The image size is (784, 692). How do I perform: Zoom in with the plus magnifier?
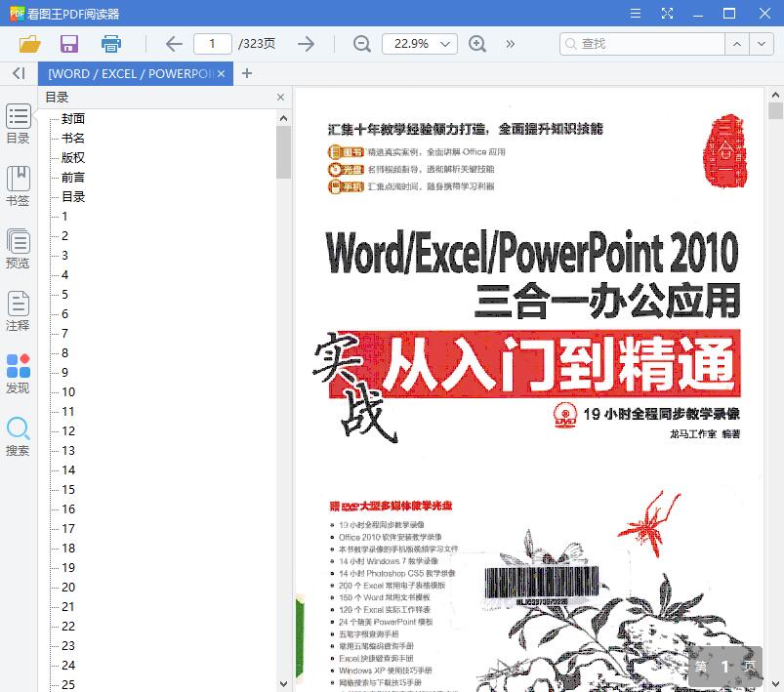477,44
